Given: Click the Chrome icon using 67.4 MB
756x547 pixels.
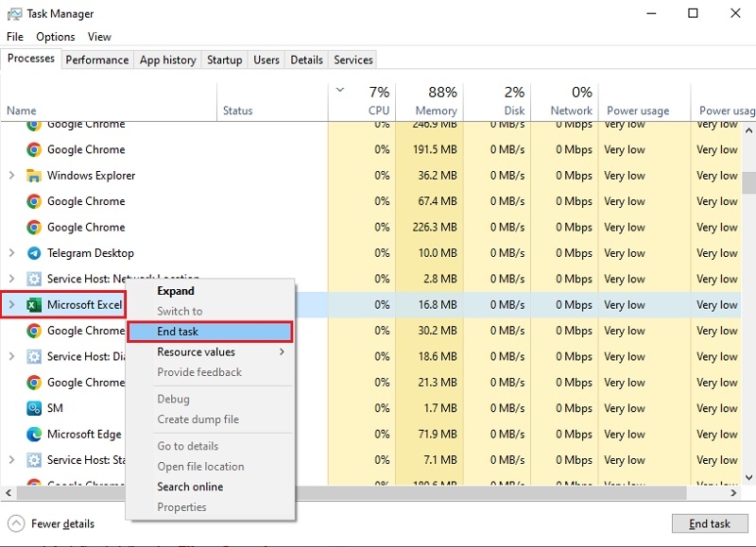Looking at the screenshot, I should tap(34, 201).
